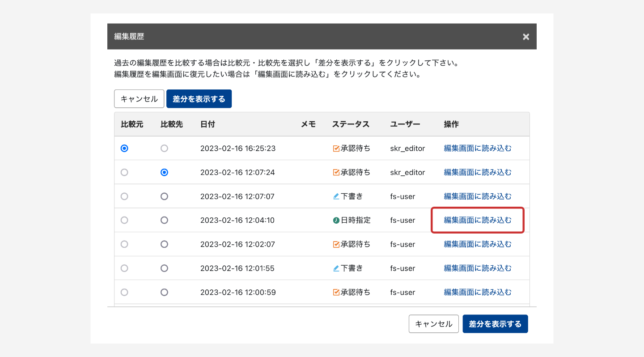Select 比較先 radio for 12:00:59 entry
Screen dimensions: 644x357
164,293
